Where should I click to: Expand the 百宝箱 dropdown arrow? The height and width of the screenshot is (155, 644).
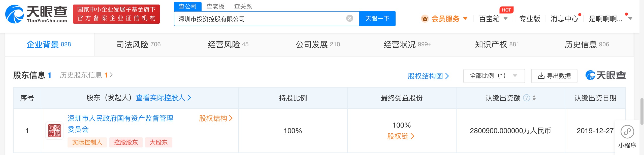[x=505, y=19]
